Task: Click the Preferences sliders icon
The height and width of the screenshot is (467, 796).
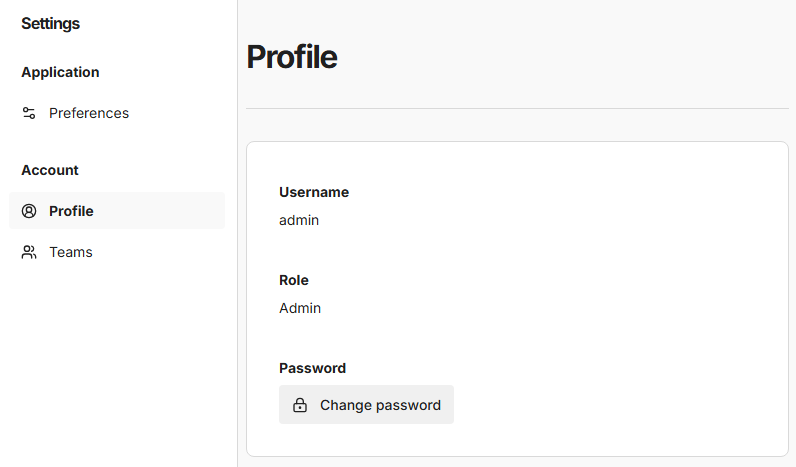Action: point(29,113)
